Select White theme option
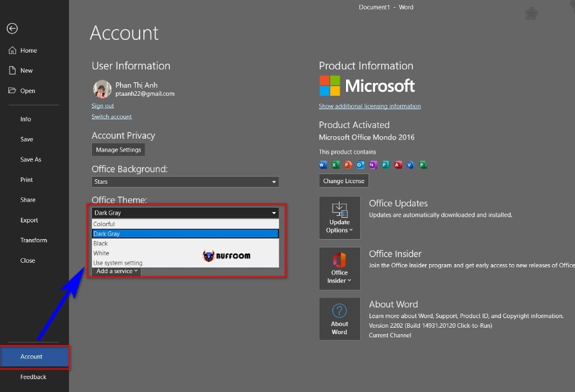This screenshot has height=392, width=575. pyautogui.click(x=185, y=253)
